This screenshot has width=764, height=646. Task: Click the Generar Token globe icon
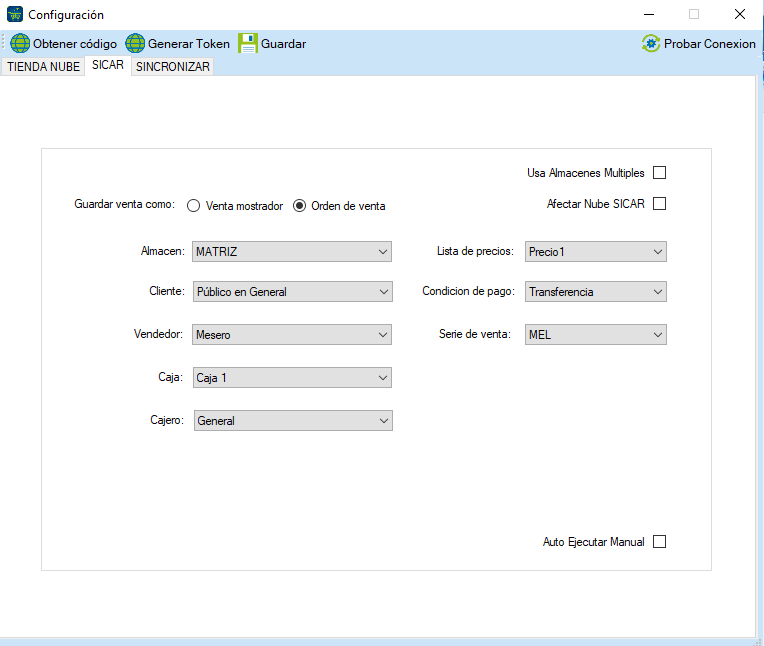pos(135,43)
